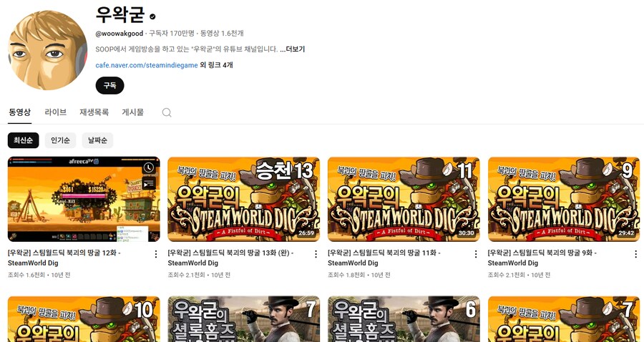This screenshot has height=342, width=644.
Task: Open more options for 땅굴 11화 video
Action: [476, 254]
